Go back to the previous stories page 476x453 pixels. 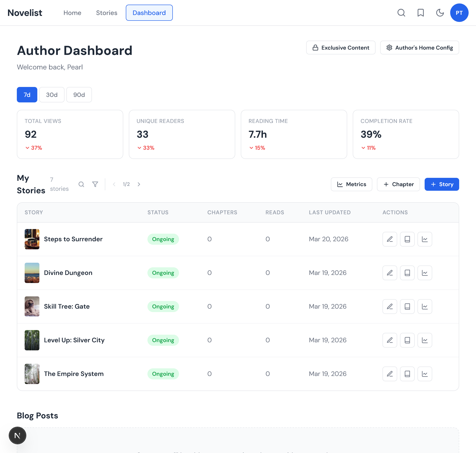[x=114, y=184]
